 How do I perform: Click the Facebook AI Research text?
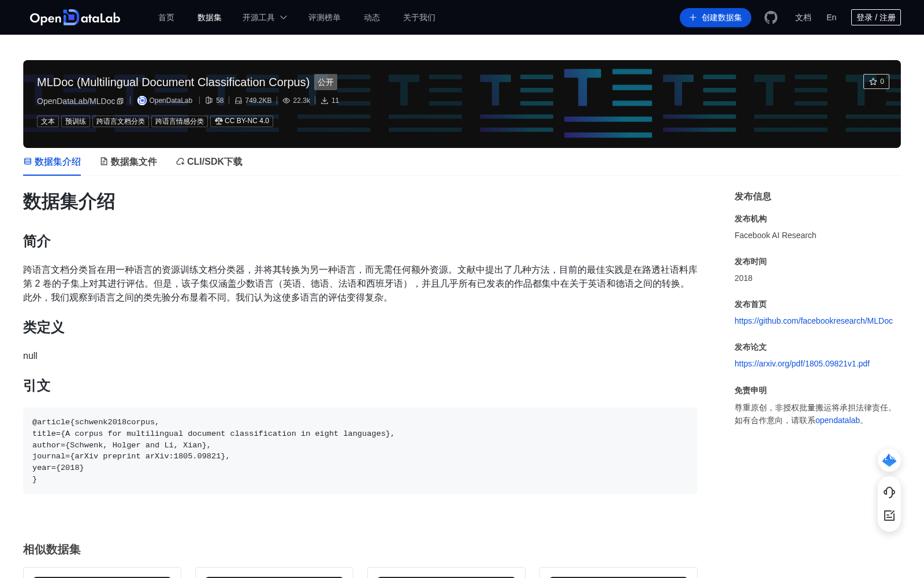tap(776, 235)
